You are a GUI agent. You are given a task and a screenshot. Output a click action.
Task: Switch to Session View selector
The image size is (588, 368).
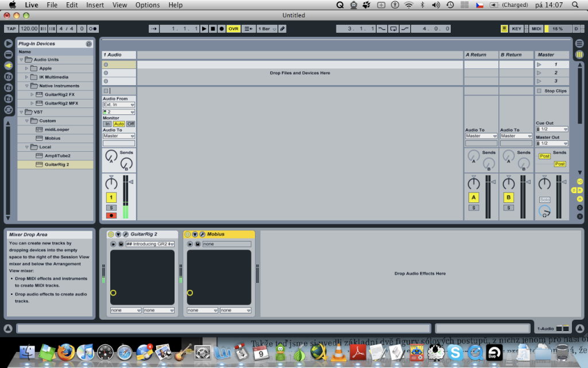579,55
